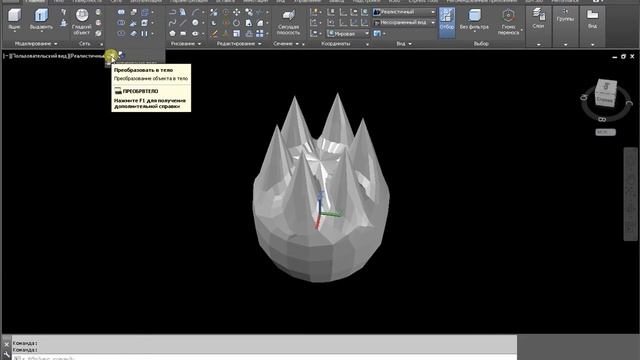
Task: Click the Гизмо переноса gizmo button
Action: click(508, 22)
